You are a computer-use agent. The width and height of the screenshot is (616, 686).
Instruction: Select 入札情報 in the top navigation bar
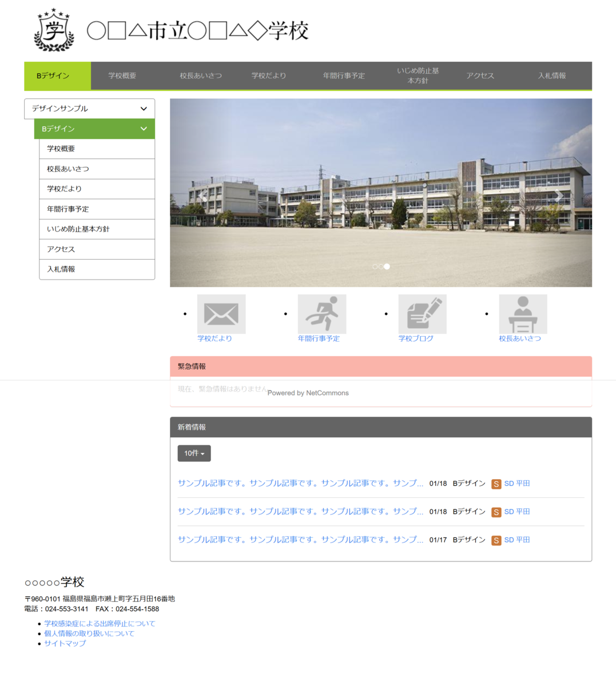(x=552, y=75)
